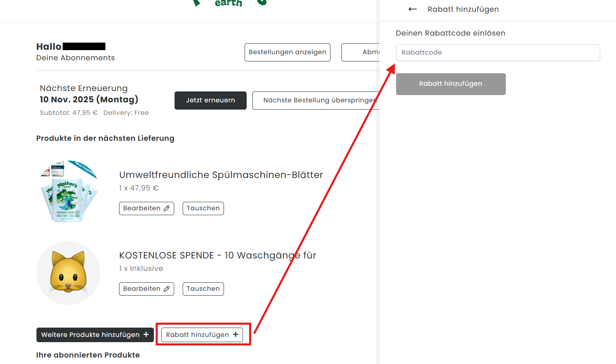Image resolution: width=616 pixels, height=364 pixels.
Task: Click the cat emoji product image
Action: 68,273
